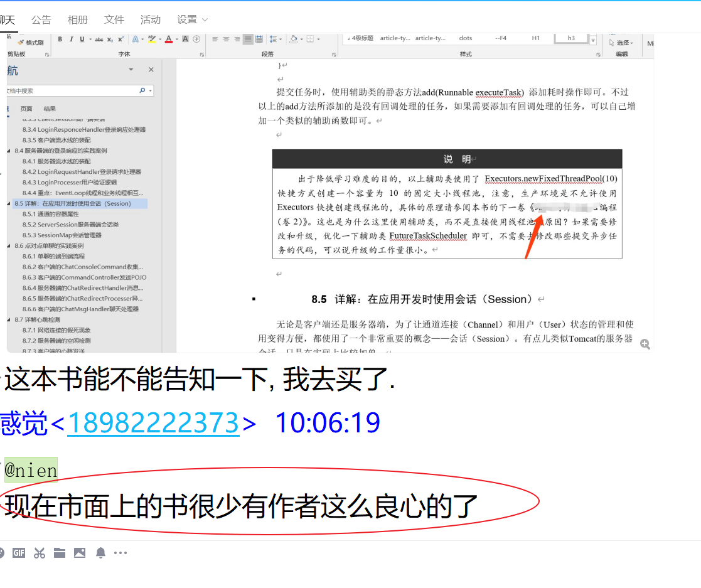The height and width of the screenshot is (588, 701).
Task: Align text right
Action: (x=237, y=40)
